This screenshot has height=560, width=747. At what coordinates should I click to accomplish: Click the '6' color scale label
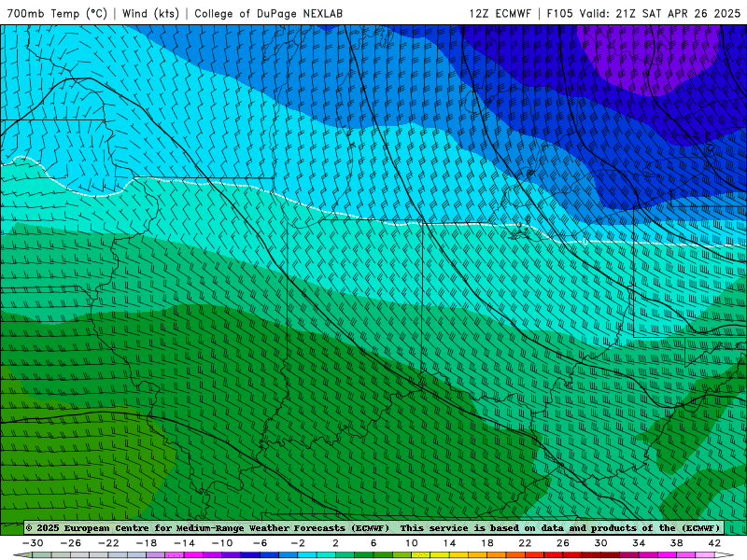coord(373,543)
